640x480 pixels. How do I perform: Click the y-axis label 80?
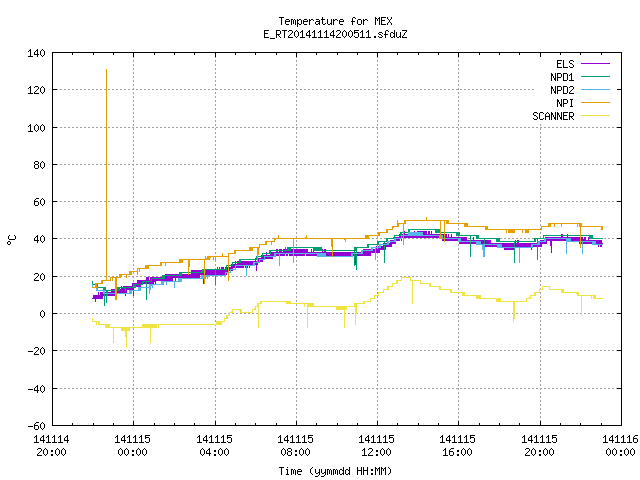click(x=39, y=165)
